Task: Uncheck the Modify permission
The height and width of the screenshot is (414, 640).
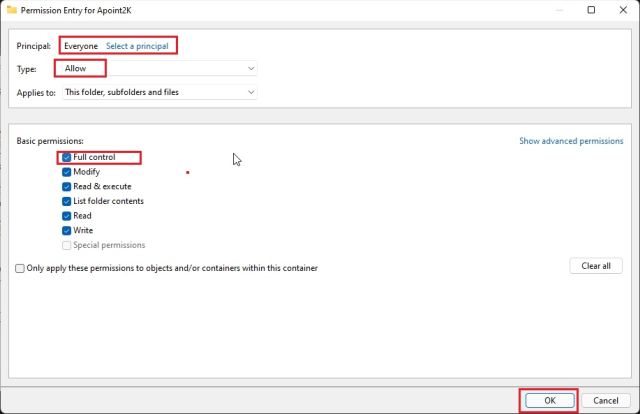Action: (67, 172)
